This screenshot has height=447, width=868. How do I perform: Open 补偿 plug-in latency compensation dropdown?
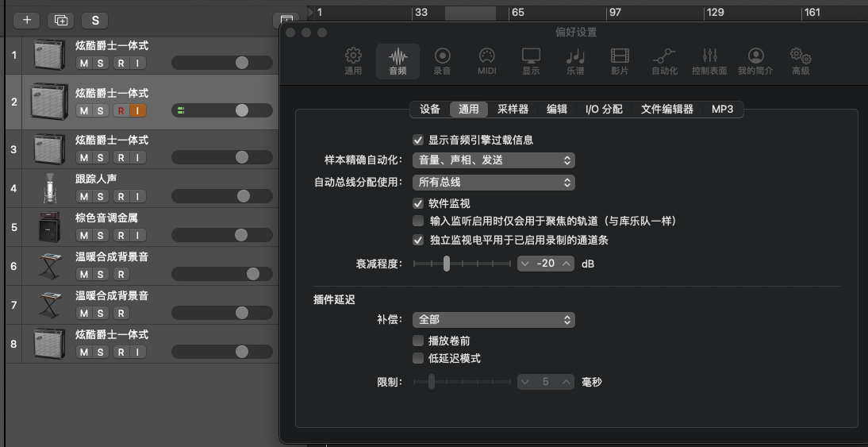[x=494, y=320]
